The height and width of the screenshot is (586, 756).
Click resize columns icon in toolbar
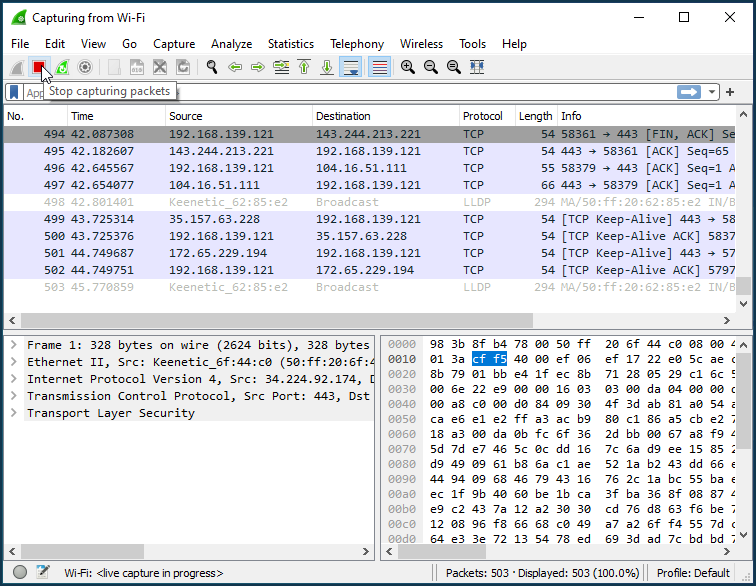pyautogui.click(x=477, y=67)
